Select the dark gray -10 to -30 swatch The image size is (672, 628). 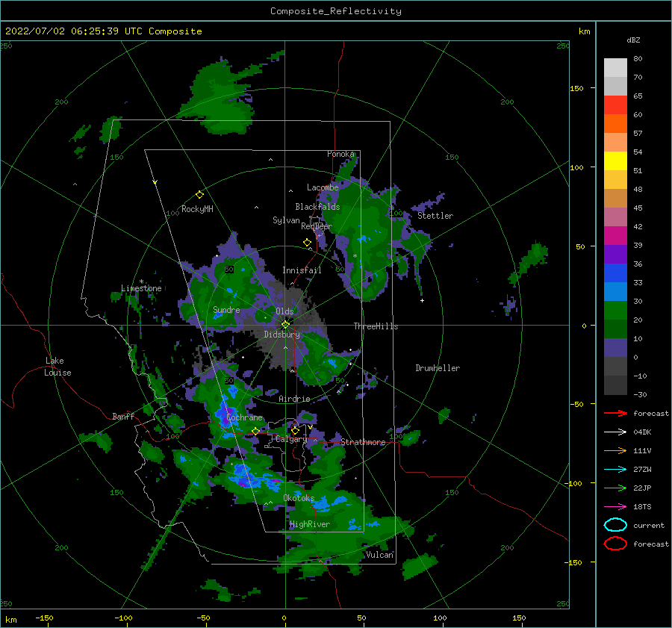615,385
